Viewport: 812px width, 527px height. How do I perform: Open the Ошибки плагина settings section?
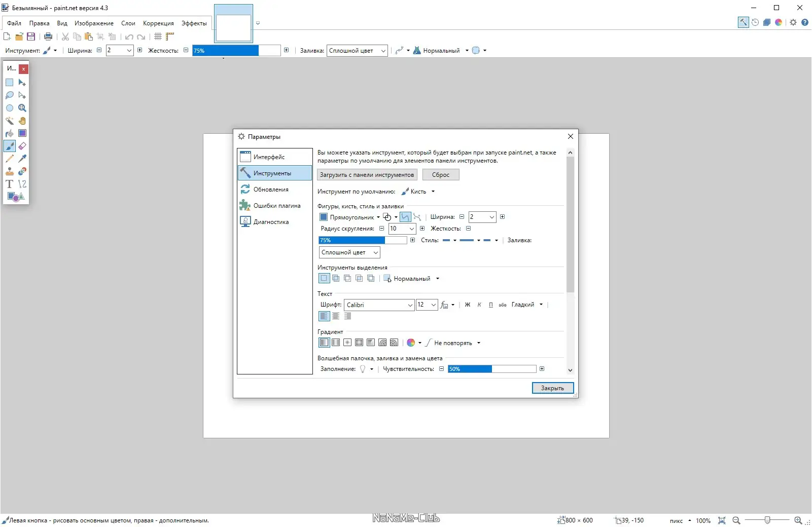(275, 206)
